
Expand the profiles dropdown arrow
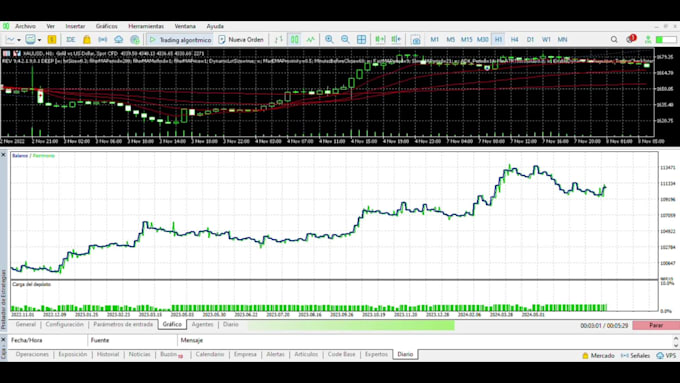pos(39,40)
